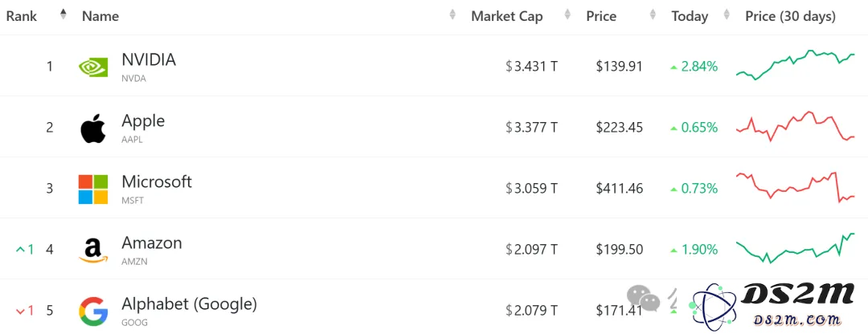
Task: Click the NVIDIA logo icon
Action: click(93, 67)
